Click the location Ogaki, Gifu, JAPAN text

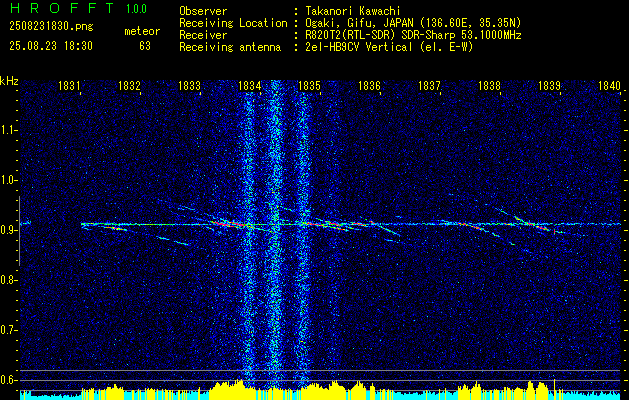[x=412, y=23]
